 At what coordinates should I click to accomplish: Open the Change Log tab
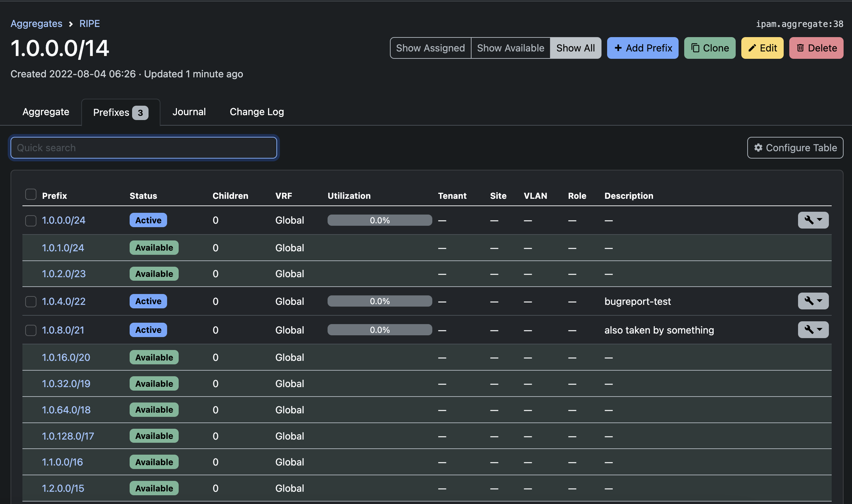point(257,112)
